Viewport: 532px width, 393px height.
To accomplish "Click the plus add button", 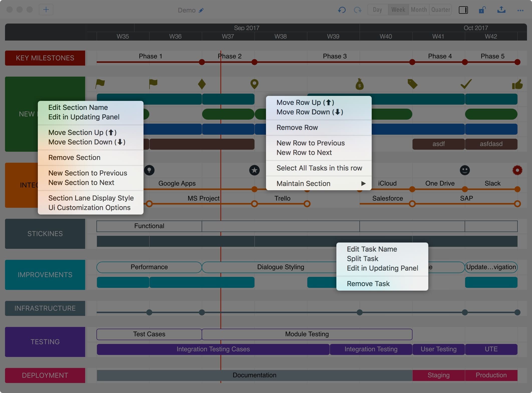I will click(46, 10).
